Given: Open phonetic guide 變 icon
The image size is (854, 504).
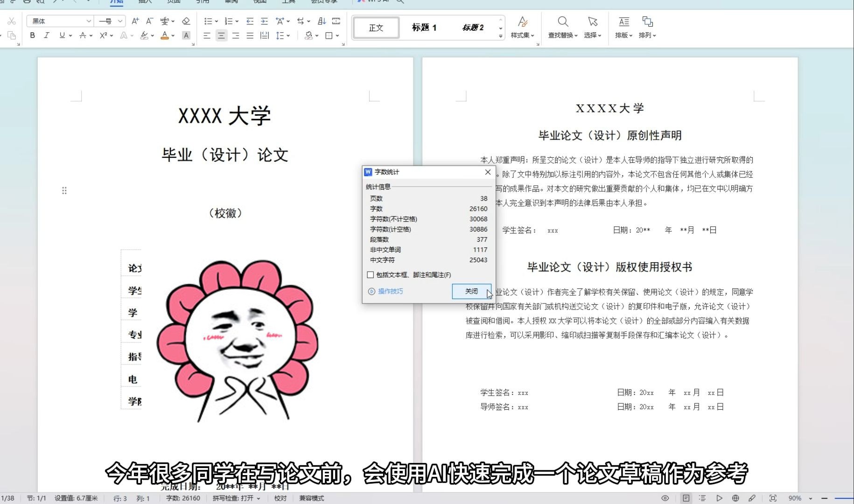Looking at the screenshot, I should (x=165, y=21).
